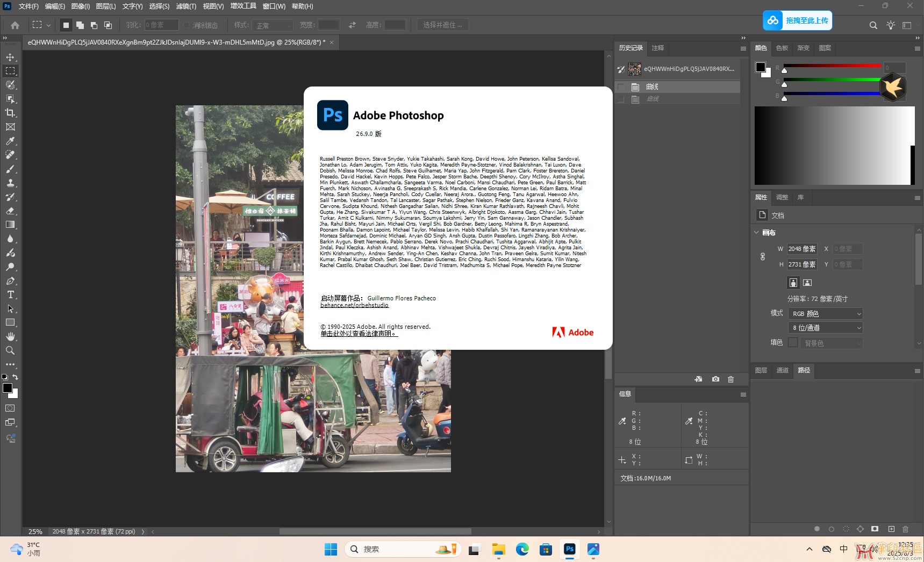Open the Properties panel menu
The height and width of the screenshot is (562, 924).
click(x=918, y=198)
